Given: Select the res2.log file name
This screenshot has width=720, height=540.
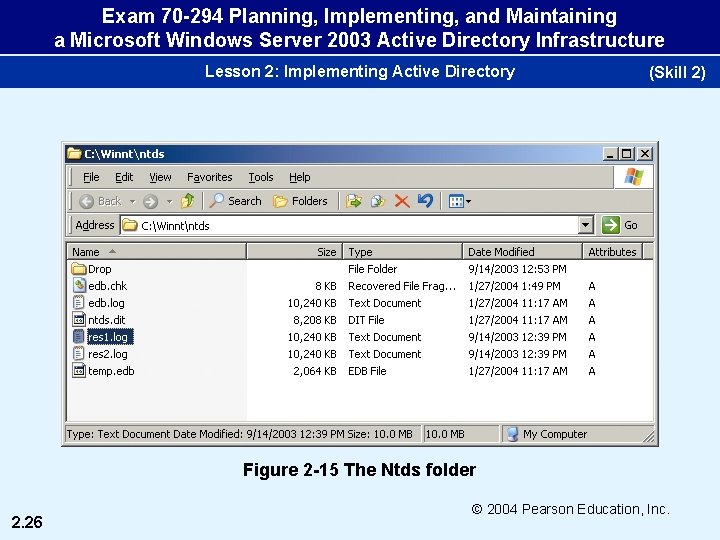Looking at the screenshot, I should 107,354.
